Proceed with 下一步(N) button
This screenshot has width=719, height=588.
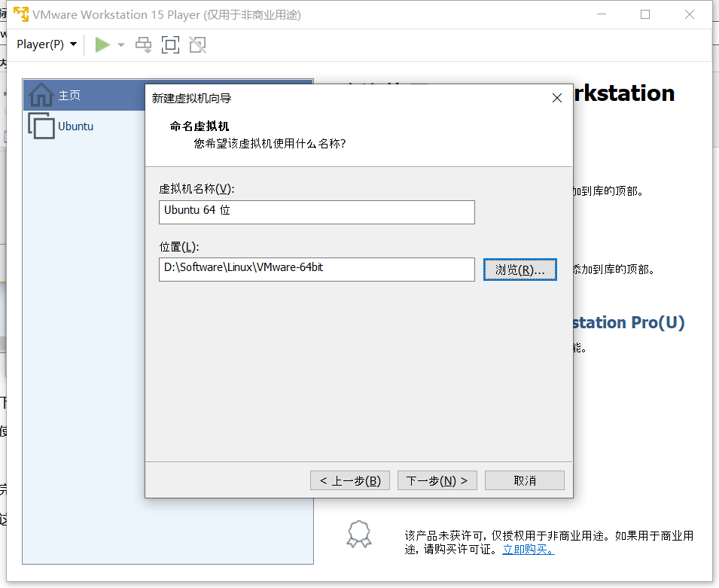437,480
